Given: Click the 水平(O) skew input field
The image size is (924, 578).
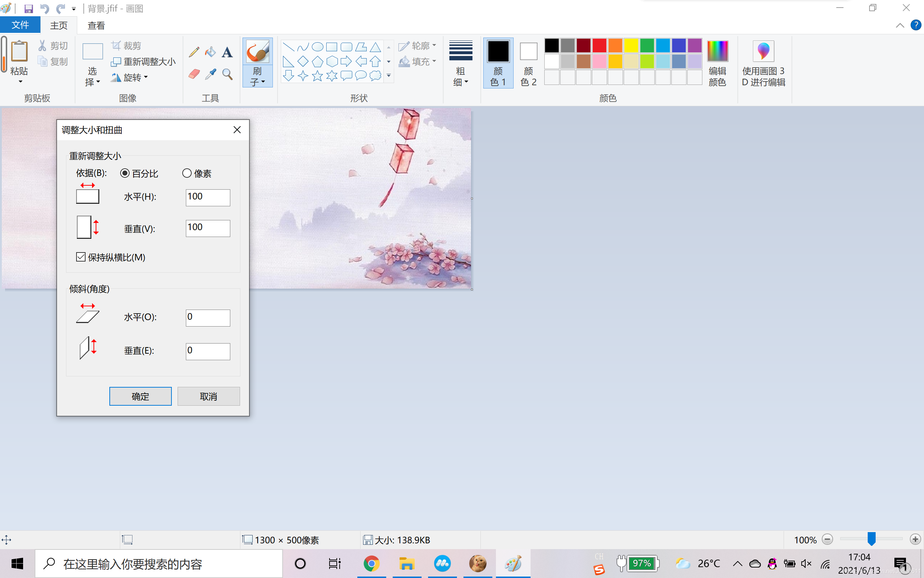Looking at the screenshot, I should (x=208, y=318).
